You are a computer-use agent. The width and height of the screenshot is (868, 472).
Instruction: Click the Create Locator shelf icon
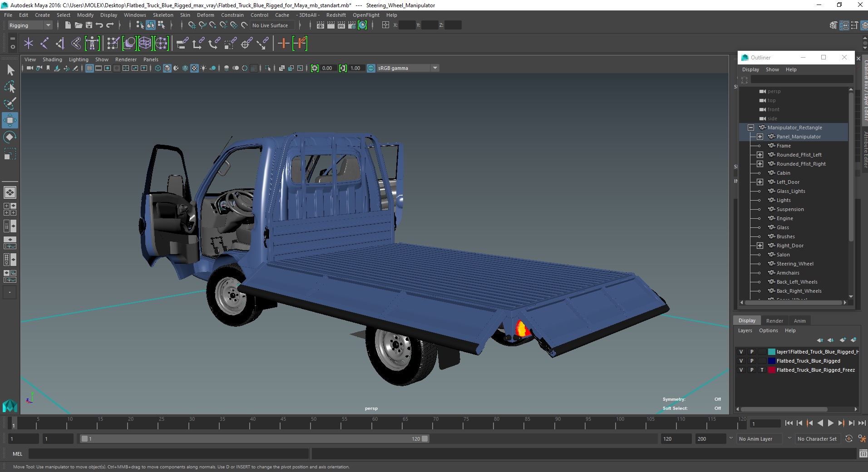29,44
